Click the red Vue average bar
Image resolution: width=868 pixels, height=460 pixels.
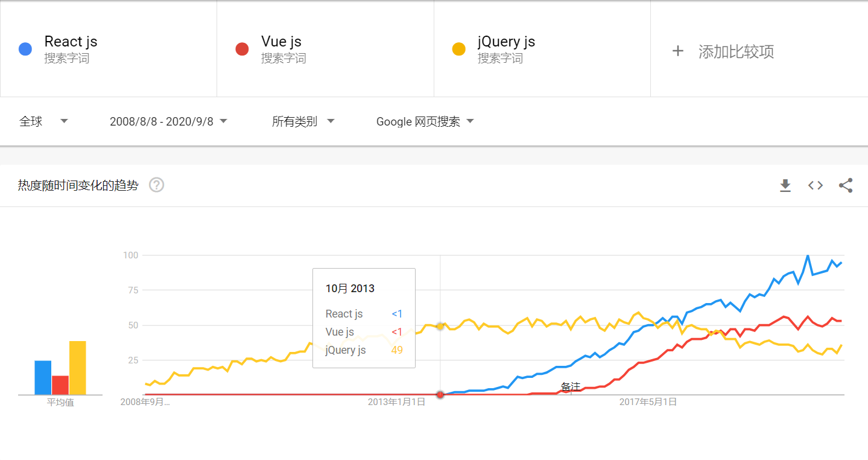click(x=60, y=385)
